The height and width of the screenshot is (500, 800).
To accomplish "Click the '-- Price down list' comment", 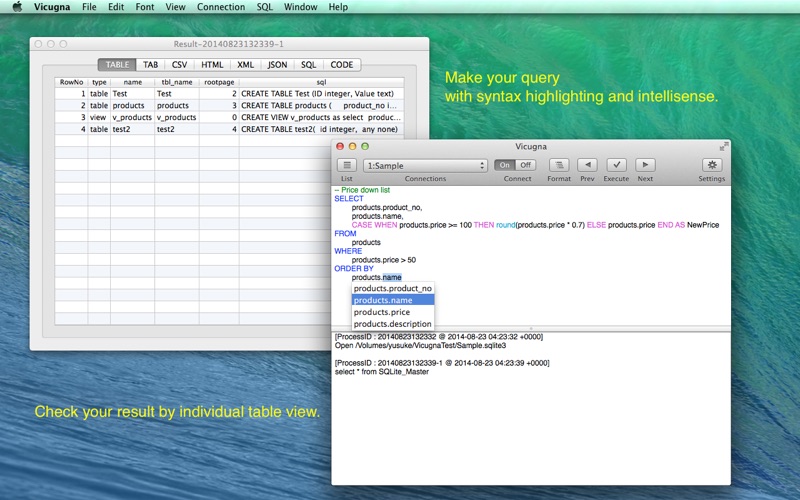I will click(362, 190).
